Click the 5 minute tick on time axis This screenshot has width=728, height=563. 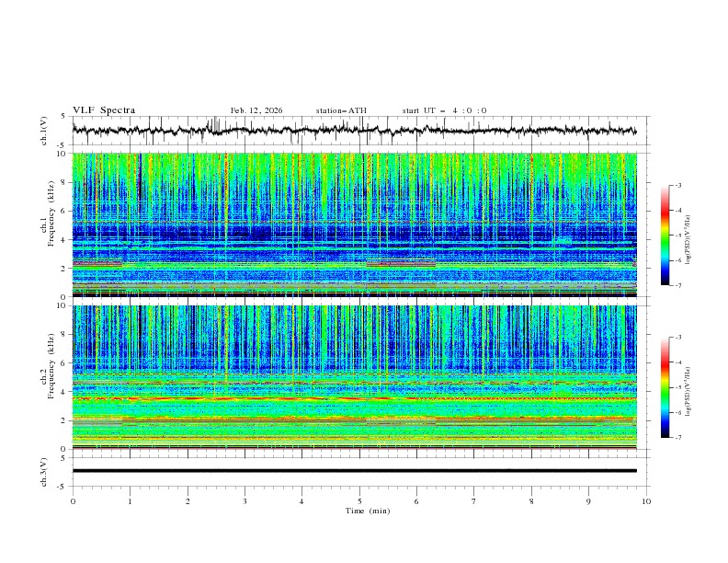(359, 500)
